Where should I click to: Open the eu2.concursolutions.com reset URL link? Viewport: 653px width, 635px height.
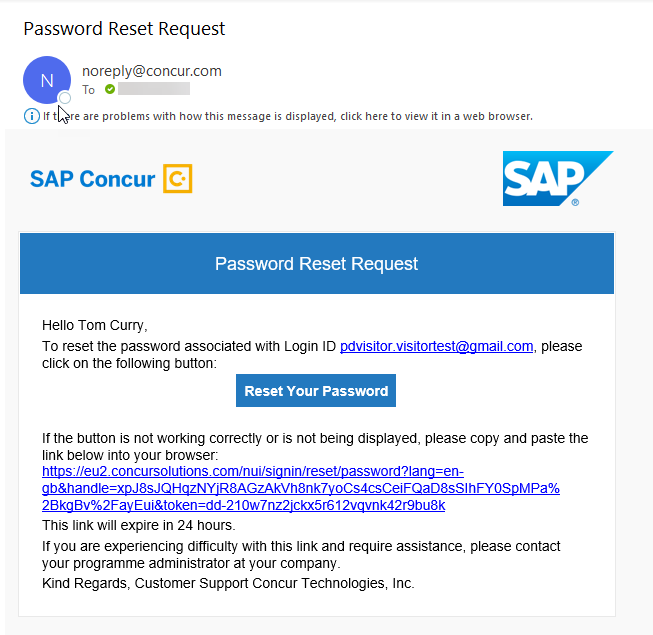click(300, 488)
